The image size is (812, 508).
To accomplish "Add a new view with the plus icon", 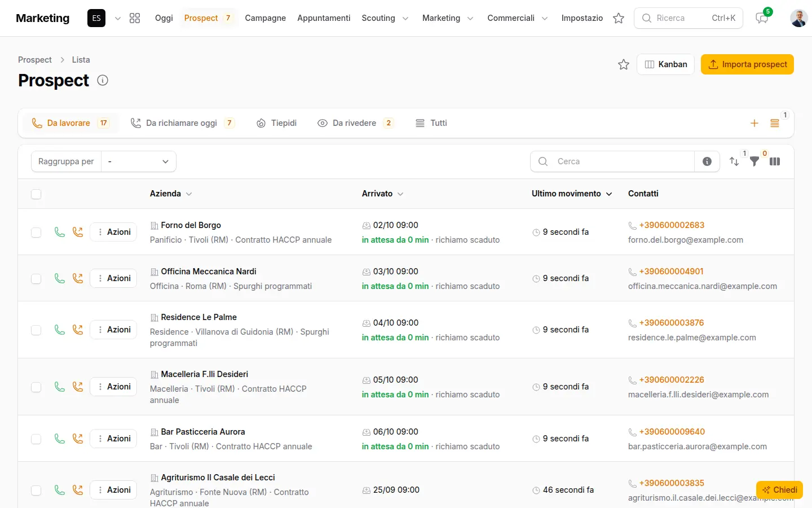I will pyautogui.click(x=754, y=123).
